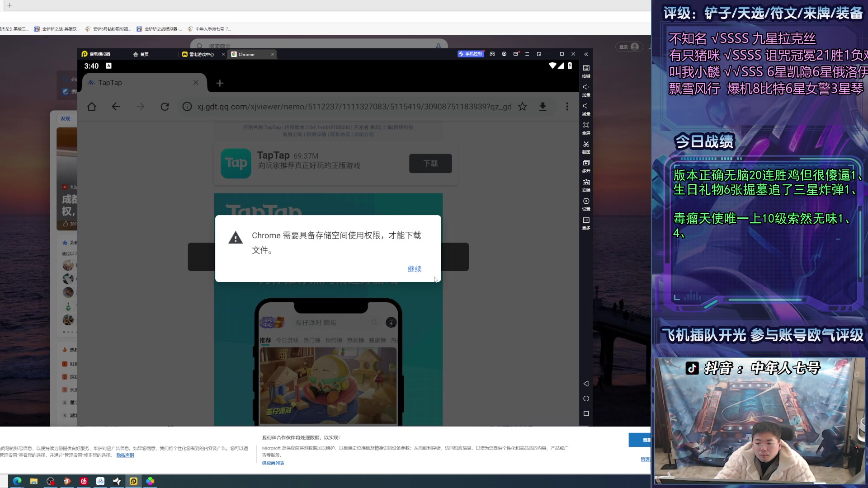Open a new tab with plus button
The image size is (868, 488).
220,83
